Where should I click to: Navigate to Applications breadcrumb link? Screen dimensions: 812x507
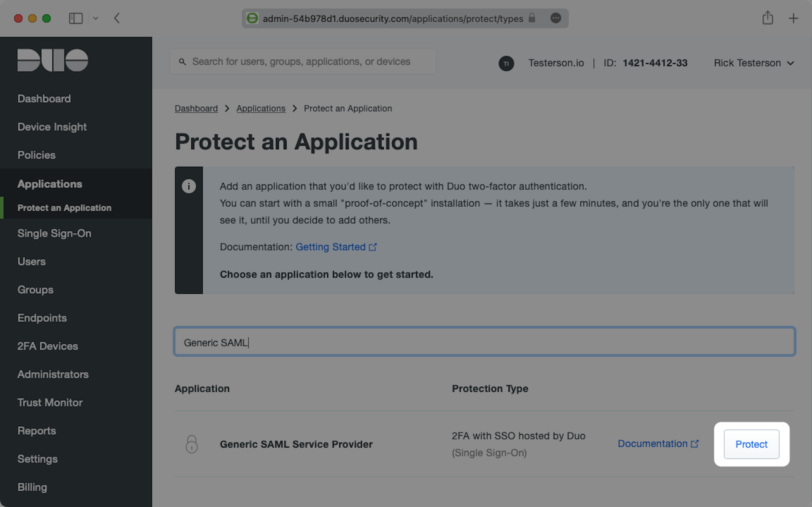pyautogui.click(x=261, y=109)
